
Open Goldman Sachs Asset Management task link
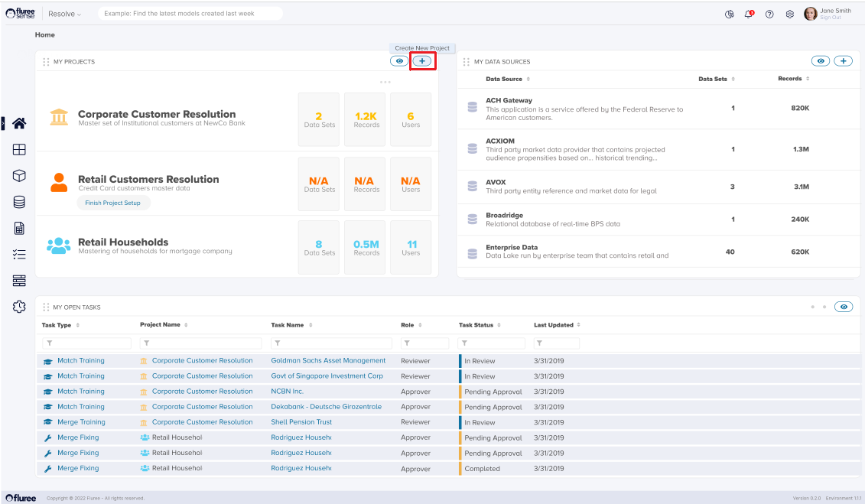(328, 360)
